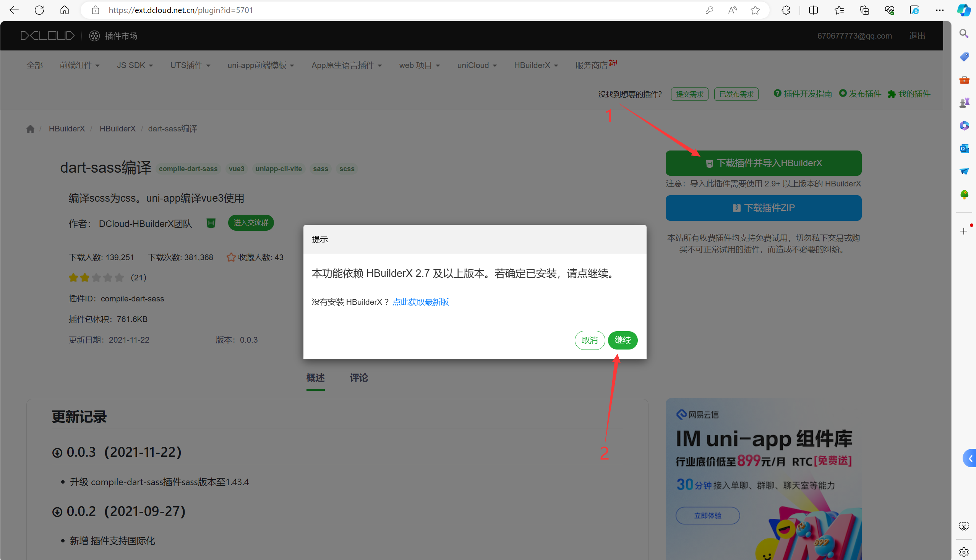Open the Outlook icon in the sidebar
976x560 pixels.
pos(964,149)
